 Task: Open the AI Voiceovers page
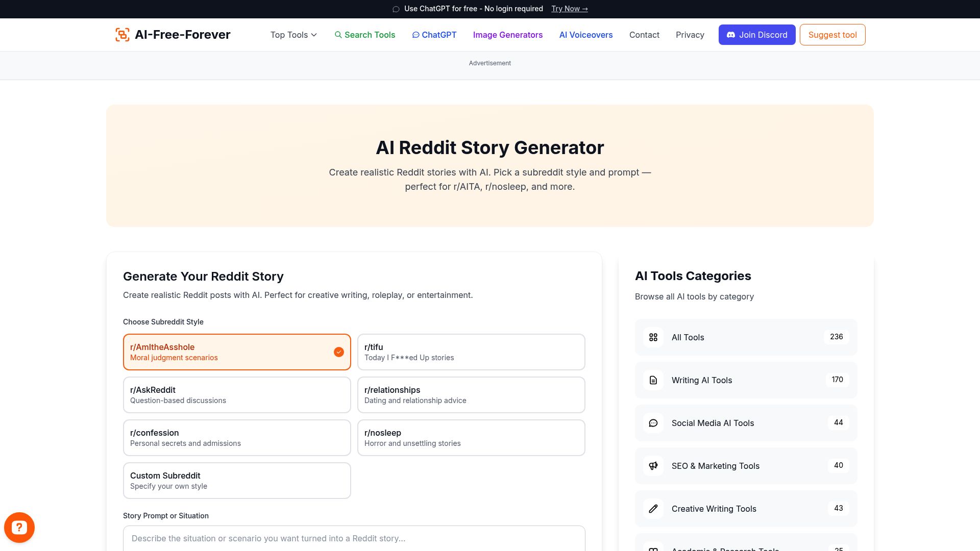pos(585,35)
